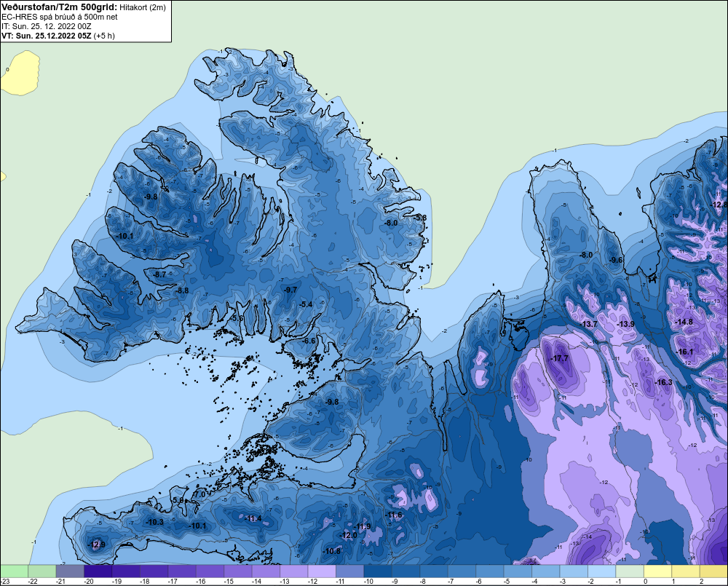Viewport: 728px width, 586px height.
Task: Click the -13.7 temperature label
Action: coord(588,324)
